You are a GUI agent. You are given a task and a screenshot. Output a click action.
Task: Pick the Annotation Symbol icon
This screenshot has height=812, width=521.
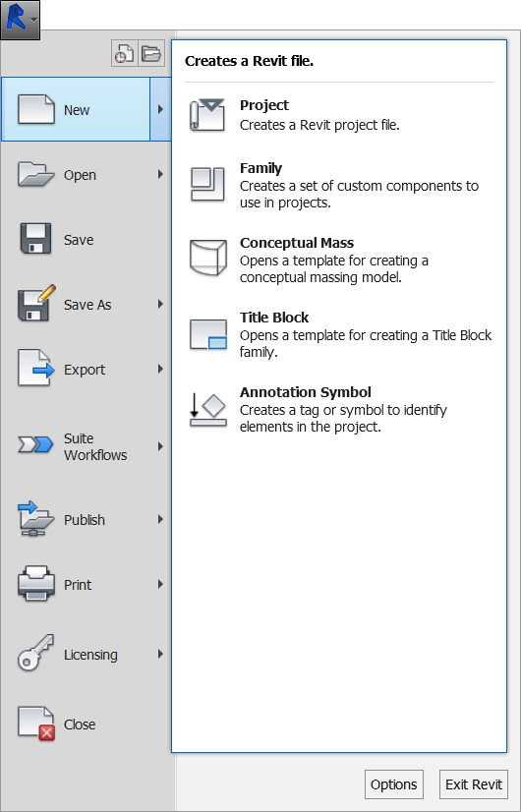[207, 410]
